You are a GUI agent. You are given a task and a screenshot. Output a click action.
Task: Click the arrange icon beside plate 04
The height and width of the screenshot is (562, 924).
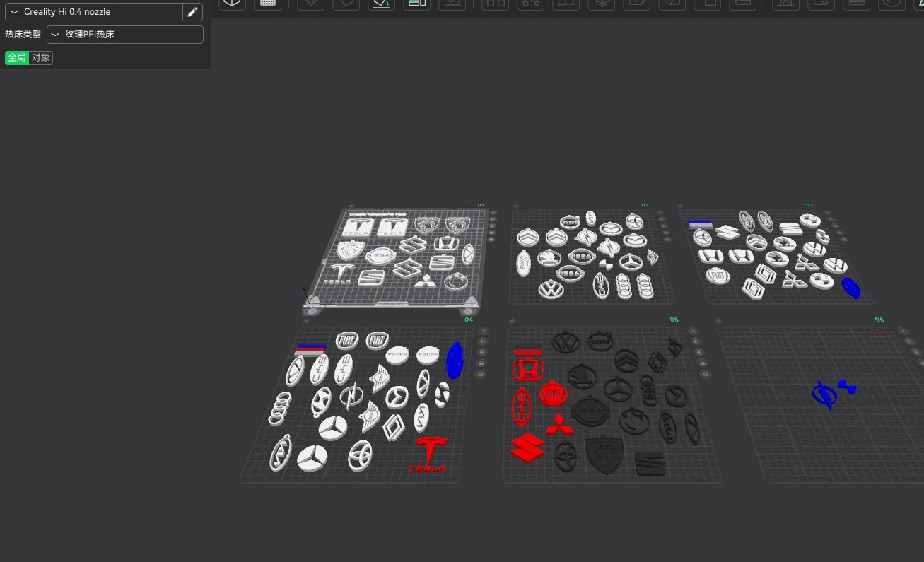click(x=482, y=352)
